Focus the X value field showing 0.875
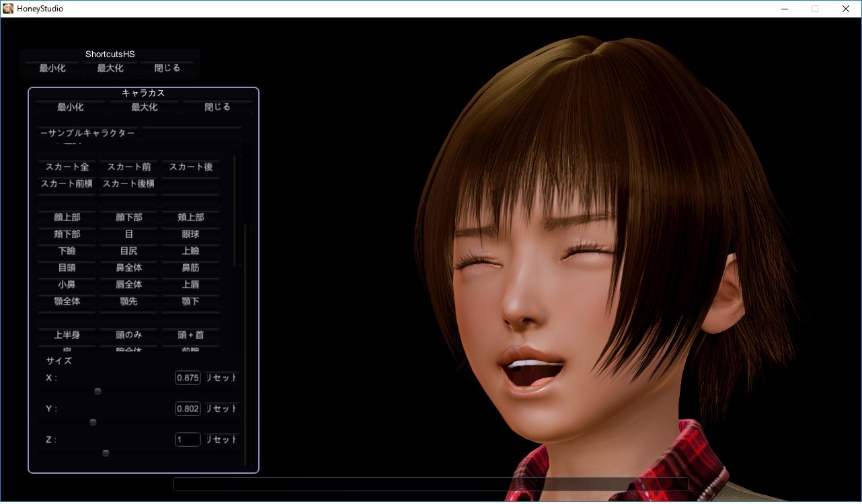The height and width of the screenshot is (504, 862). click(x=188, y=378)
